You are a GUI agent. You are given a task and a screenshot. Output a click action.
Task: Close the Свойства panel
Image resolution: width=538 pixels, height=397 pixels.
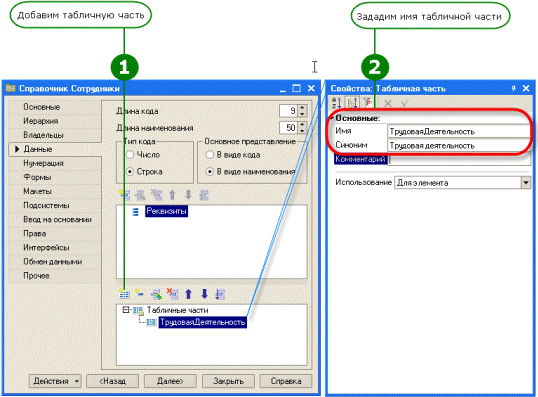526,89
